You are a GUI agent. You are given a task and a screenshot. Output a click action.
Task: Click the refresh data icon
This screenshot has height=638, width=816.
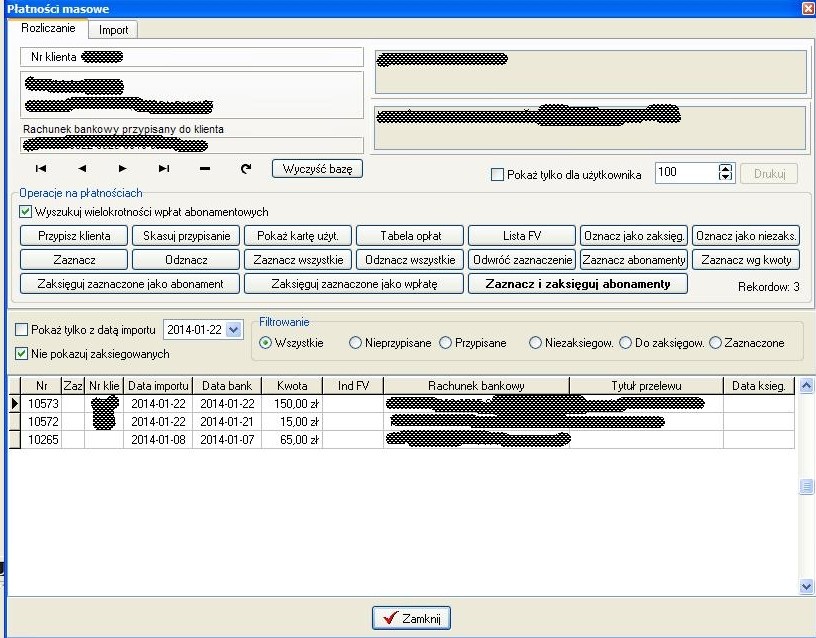point(246,169)
